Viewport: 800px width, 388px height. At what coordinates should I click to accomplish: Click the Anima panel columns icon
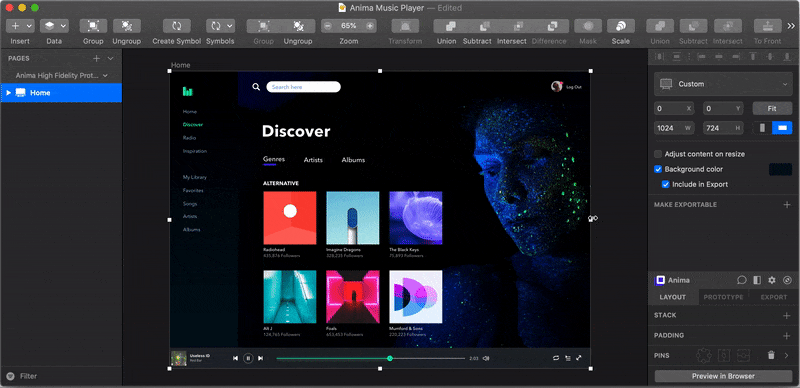click(757, 280)
